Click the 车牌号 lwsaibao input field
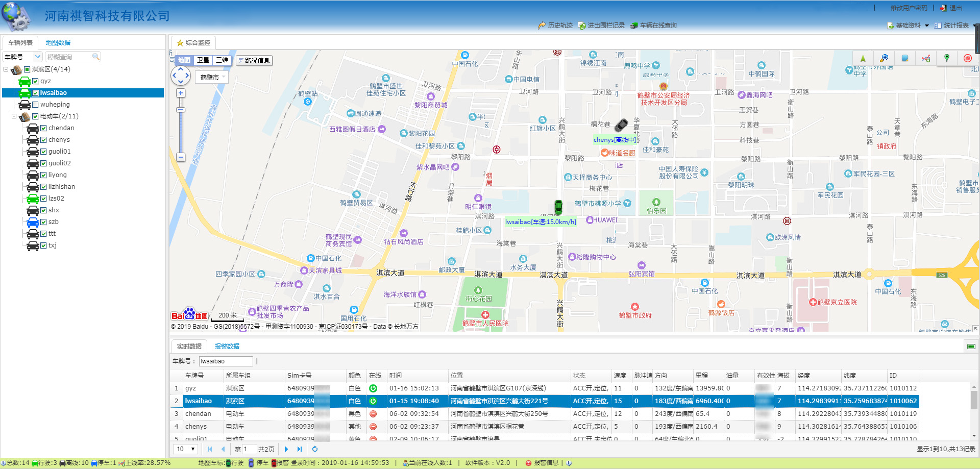 click(x=226, y=361)
